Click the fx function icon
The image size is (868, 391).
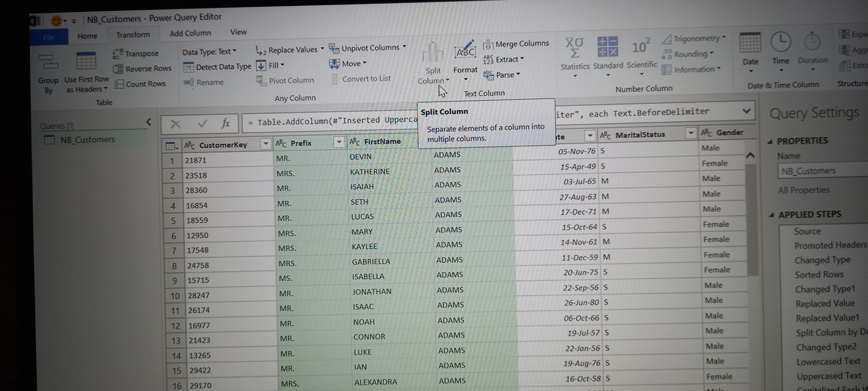tap(225, 123)
